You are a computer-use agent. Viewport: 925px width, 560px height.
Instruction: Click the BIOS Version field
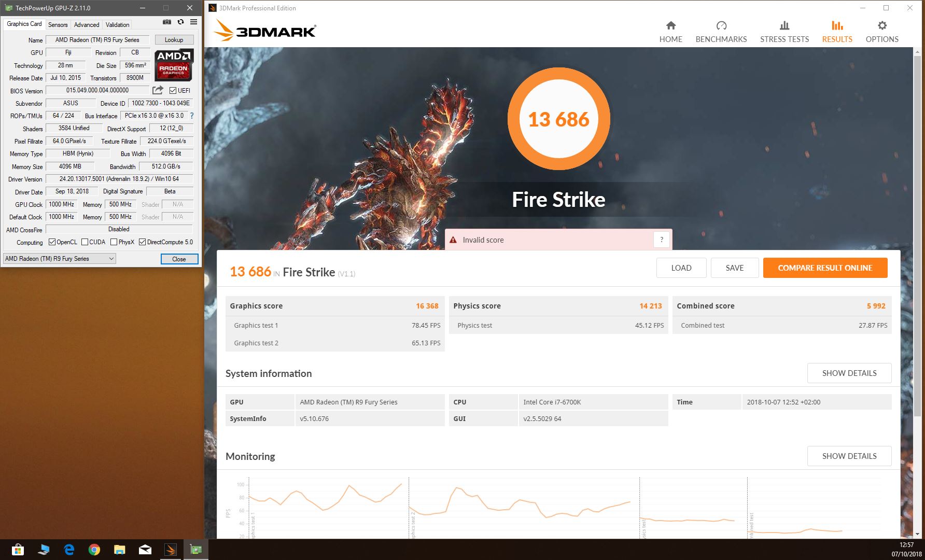click(97, 90)
